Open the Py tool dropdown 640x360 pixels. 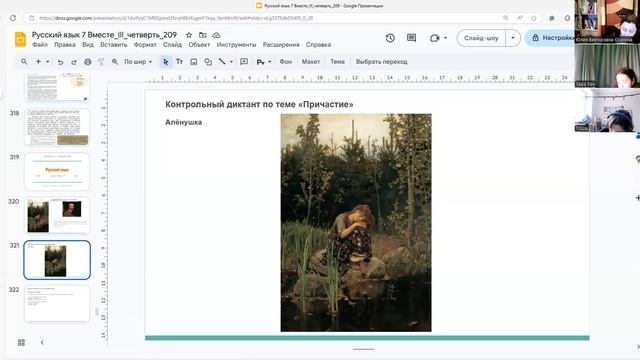[264, 62]
